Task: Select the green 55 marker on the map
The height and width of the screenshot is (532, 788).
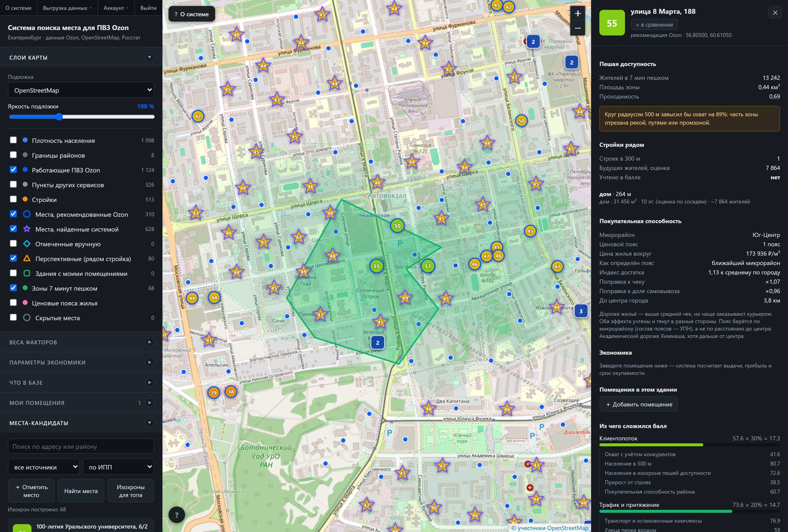Action: pyautogui.click(x=376, y=266)
